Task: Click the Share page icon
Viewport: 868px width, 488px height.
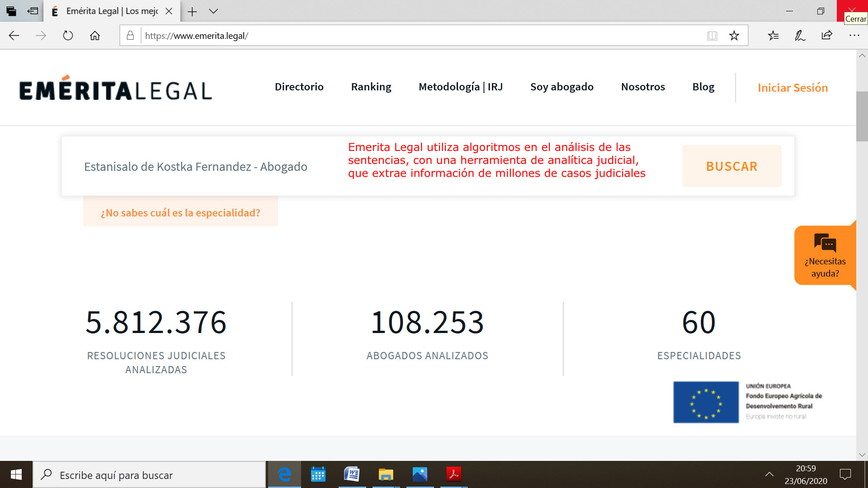Action: 827,36
